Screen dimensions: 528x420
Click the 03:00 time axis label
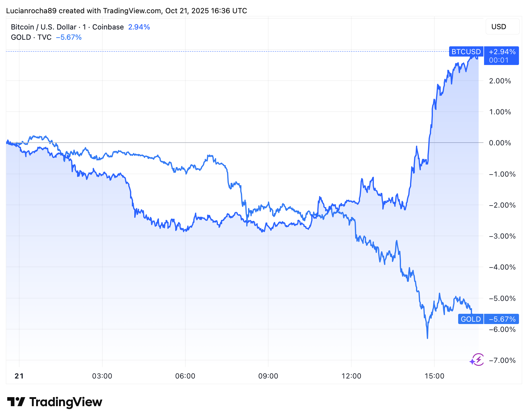coord(102,376)
